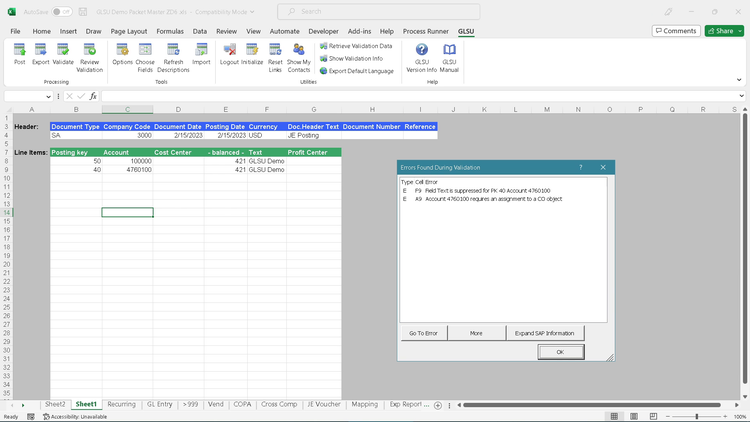The width and height of the screenshot is (750, 422).
Task: Select error row for cell F9
Action: [503, 190]
